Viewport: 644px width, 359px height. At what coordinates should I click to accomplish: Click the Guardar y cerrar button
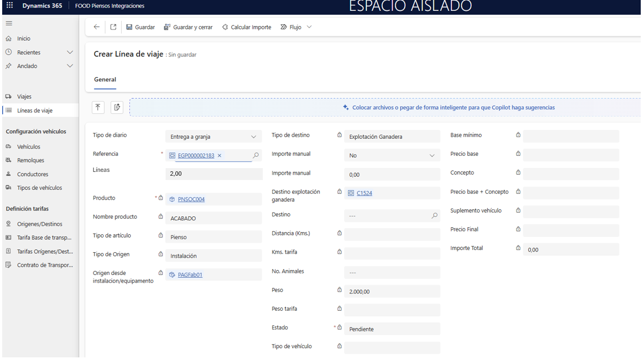point(188,27)
